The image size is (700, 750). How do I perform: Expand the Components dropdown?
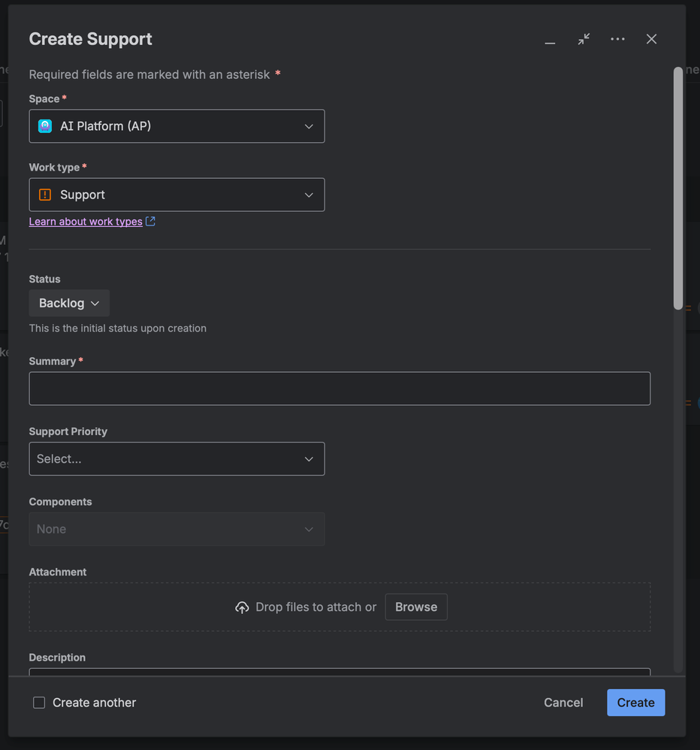tap(177, 529)
